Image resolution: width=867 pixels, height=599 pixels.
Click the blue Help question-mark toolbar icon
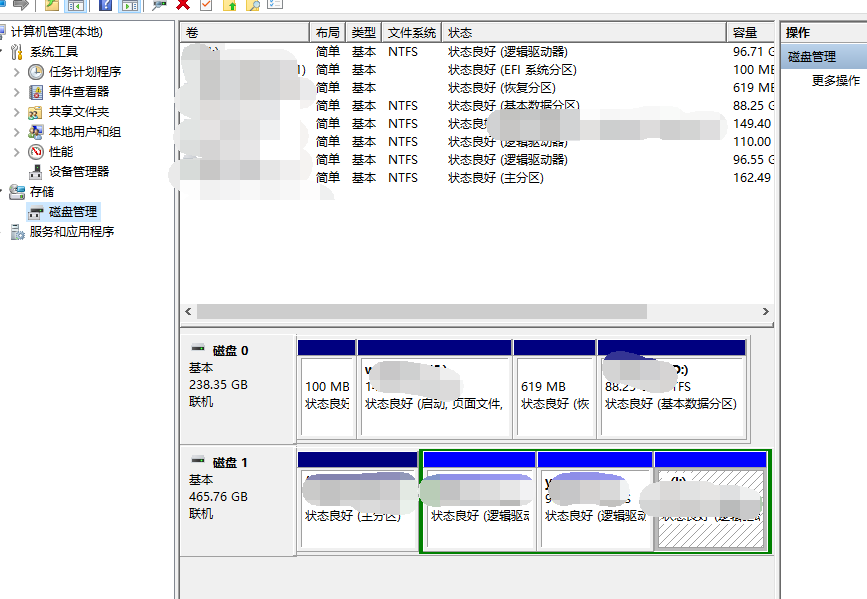pyautogui.click(x=105, y=5)
